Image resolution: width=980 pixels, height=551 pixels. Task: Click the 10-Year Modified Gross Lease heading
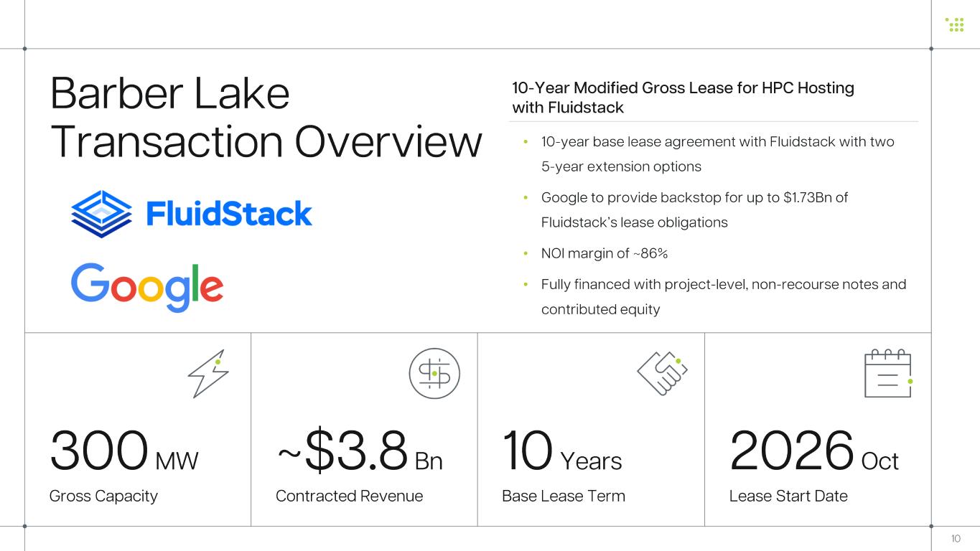pyautogui.click(x=682, y=98)
